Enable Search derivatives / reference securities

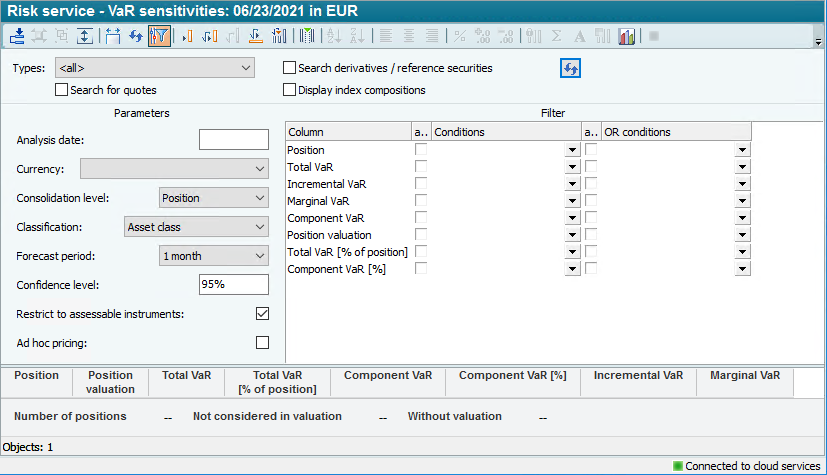click(x=290, y=68)
